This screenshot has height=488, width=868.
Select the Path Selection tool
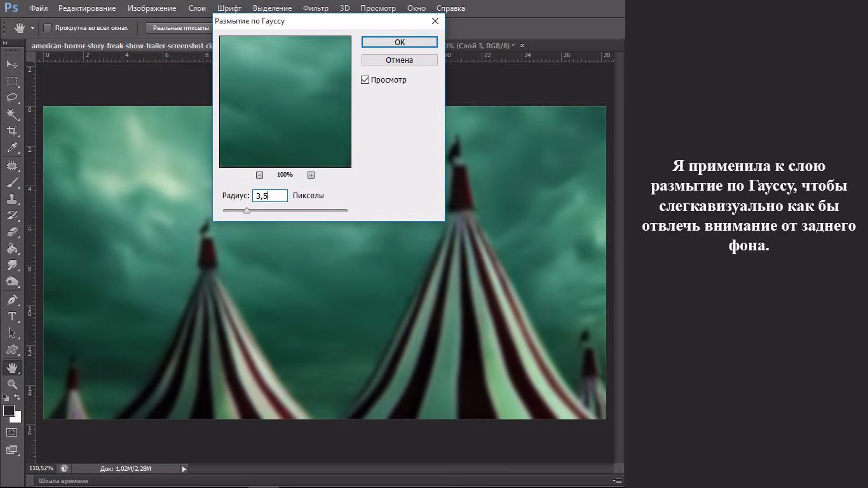click(x=12, y=332)
